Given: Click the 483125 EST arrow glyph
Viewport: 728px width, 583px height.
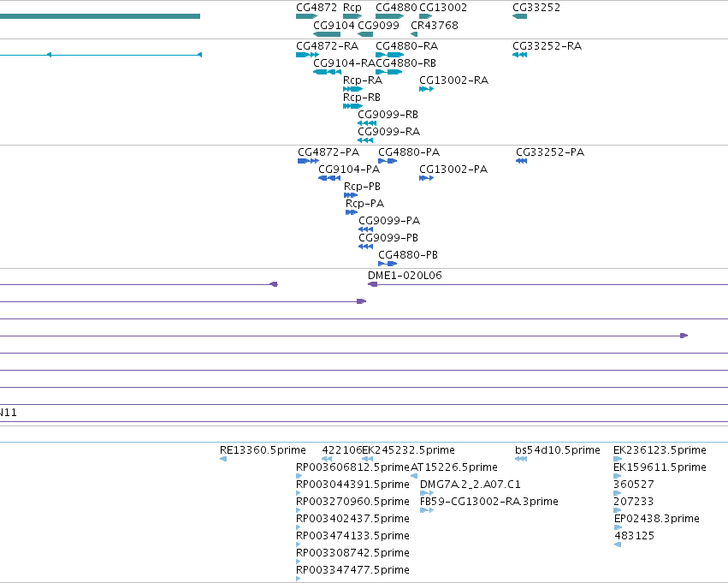Looking at the screenshot, I should 618,544.
